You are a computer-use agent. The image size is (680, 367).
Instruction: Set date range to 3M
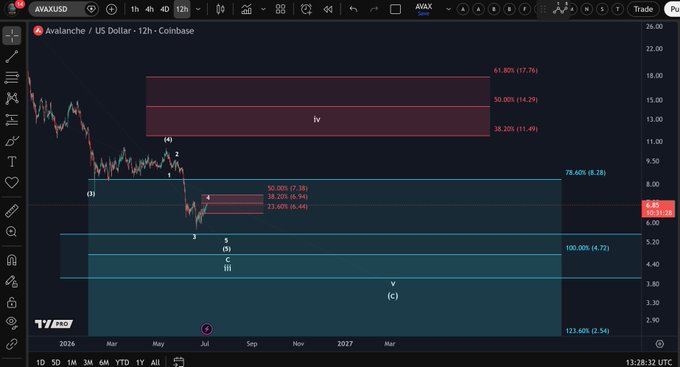88,362
